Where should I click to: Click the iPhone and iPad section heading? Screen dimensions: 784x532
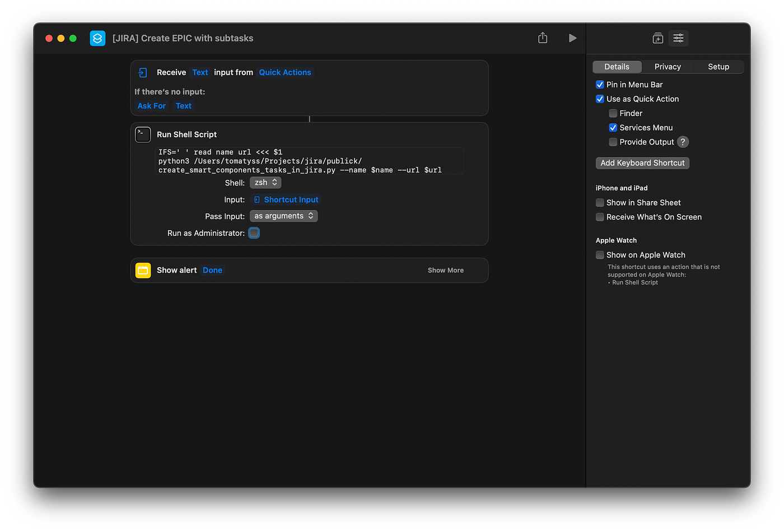tap(622, 188)
